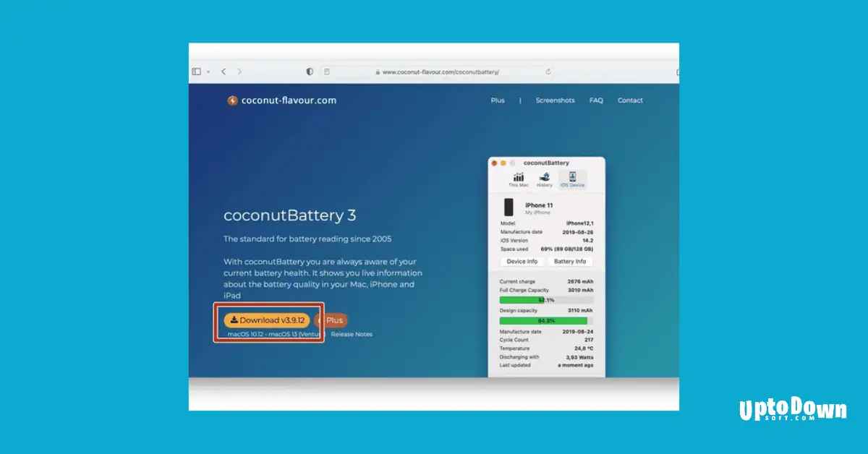The height and width of the screenshot is (454, 868).
Task: Toggle to the Device Info view
Action: coord(522,261)
